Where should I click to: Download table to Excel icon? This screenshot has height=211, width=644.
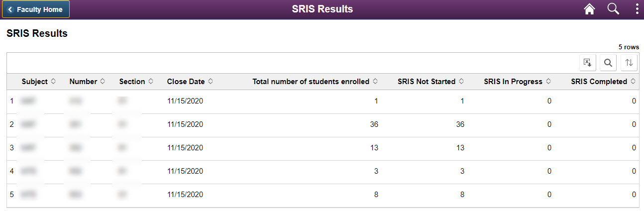[x=588, y=63]
